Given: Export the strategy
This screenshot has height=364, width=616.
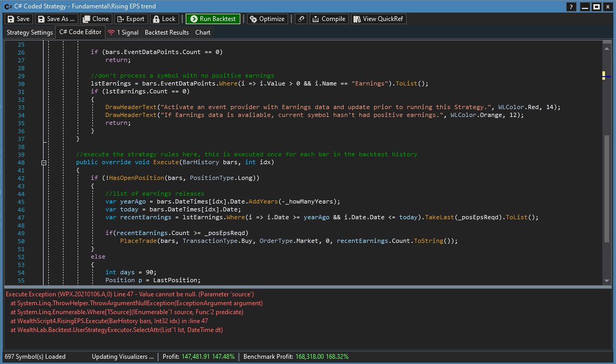Looking at the screenshot, I should pyautogui.click(x=130, y=19).
